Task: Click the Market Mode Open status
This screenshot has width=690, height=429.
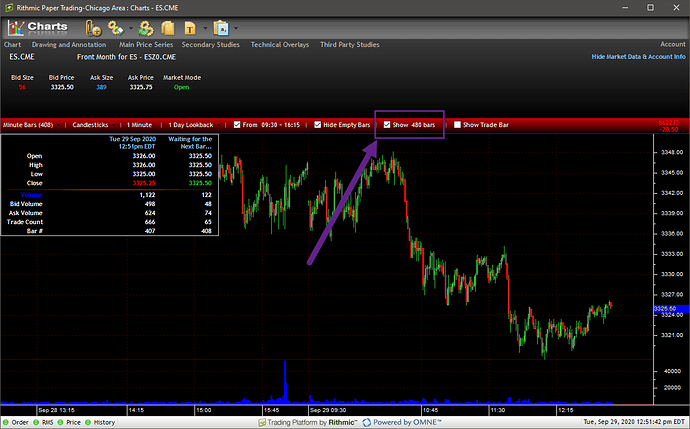Action: tap(181, 87)
